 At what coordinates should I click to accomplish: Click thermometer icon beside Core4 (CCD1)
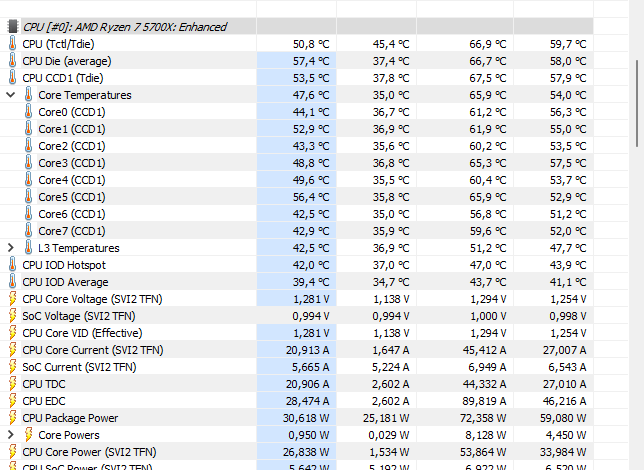28,180
